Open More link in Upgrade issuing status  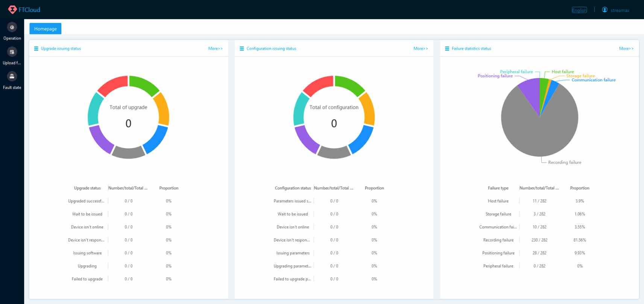click(215, 49)
